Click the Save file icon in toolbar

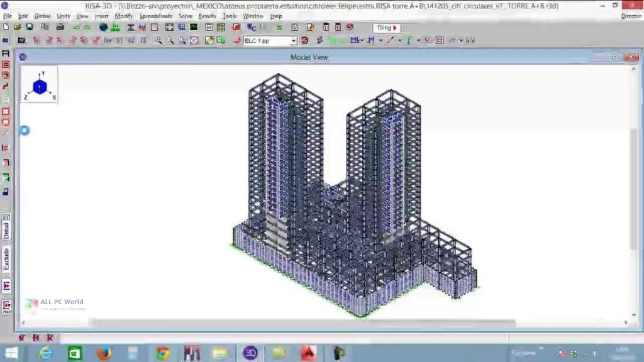pyautogui.click(x=29, y=27)
